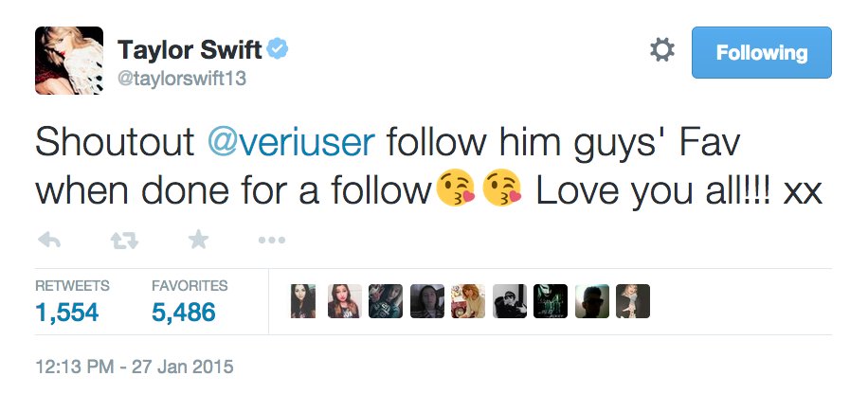Click the Taylor Swift display name
This screenshot has width=868, height=412.
pyautogui.click(x=188, y=49)
